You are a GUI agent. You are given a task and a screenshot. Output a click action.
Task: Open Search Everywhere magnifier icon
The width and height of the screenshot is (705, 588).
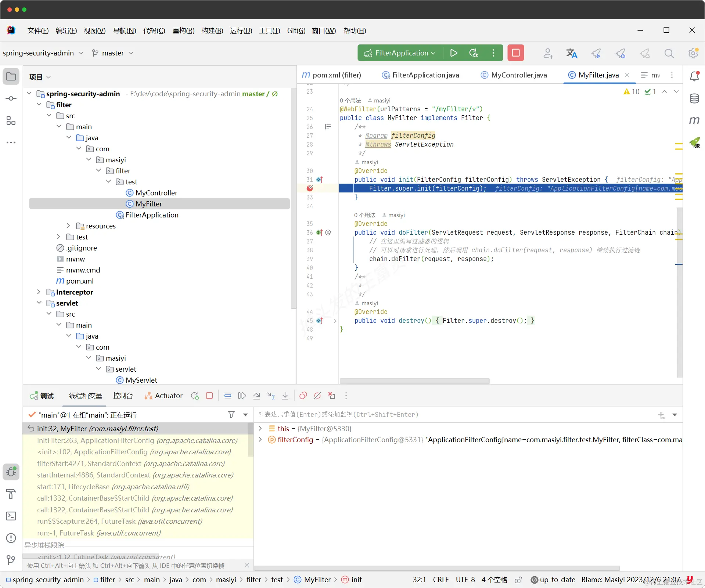tap(669, 53)
